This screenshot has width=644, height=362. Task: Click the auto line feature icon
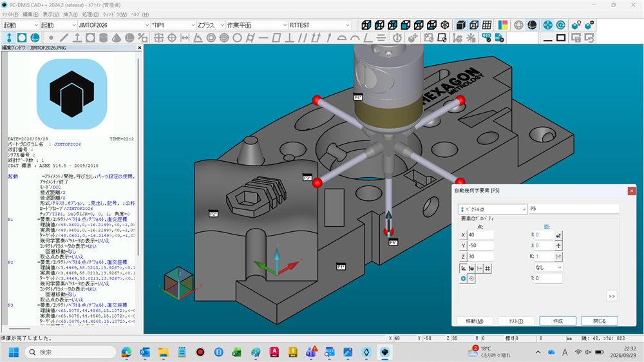coord(64,38)
